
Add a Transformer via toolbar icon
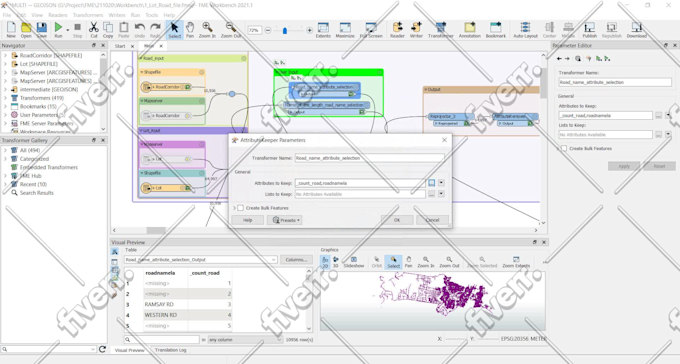[441, 30]
